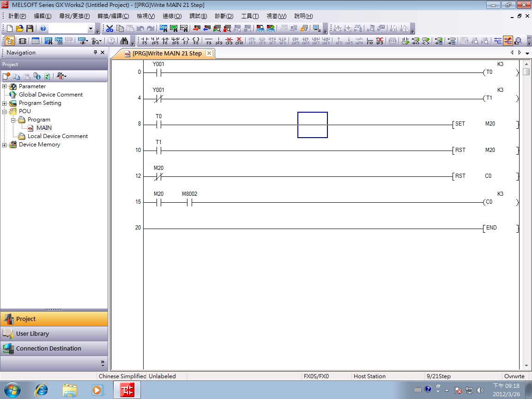532x399 pixels.
Task: Collapse the POU tree node
Action: click(5, 111)
